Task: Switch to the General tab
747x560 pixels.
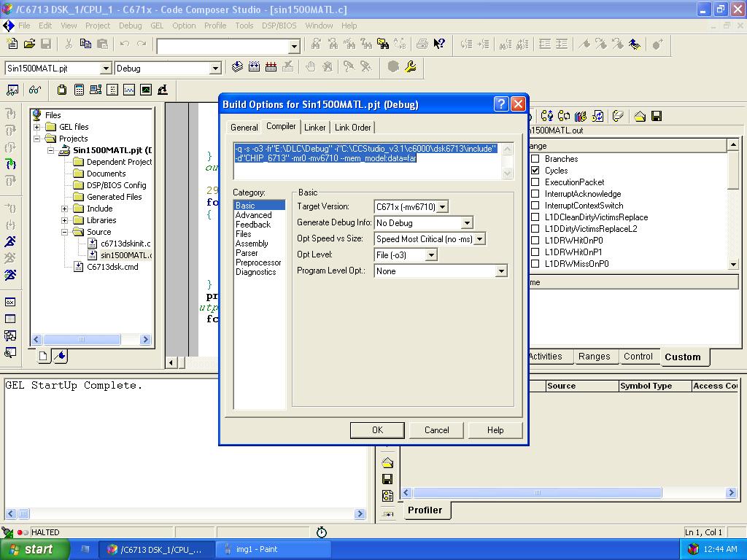Action: (244, 128)
